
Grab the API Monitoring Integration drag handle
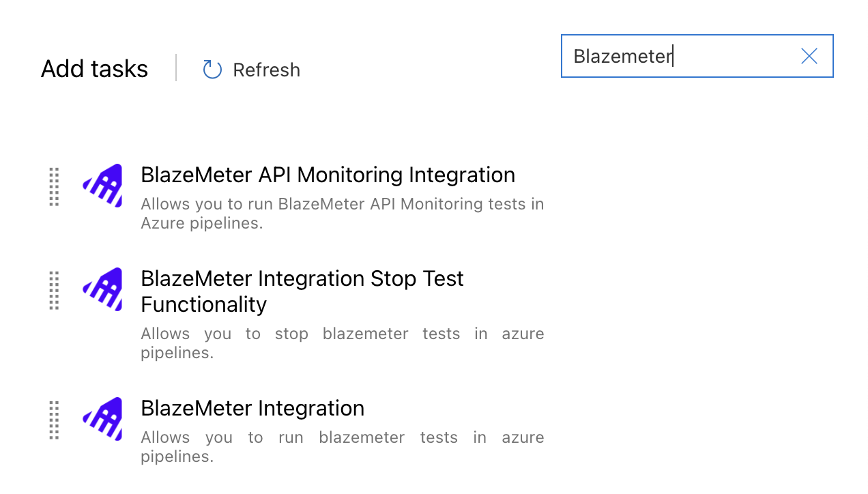pyautogui.click(x=55, y=186)
